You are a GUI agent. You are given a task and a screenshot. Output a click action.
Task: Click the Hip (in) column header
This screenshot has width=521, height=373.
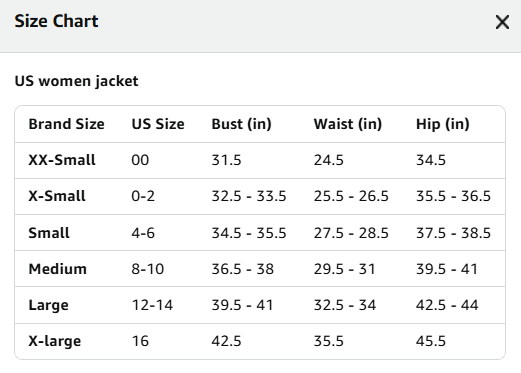pyautogui.click(x=443, y=124)
